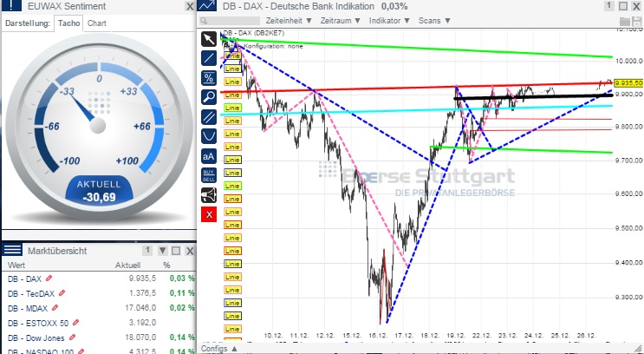Click the 3.192,0 ESTOXX 50 value
Screen dimensions: 644x354
tap(142, 323)
